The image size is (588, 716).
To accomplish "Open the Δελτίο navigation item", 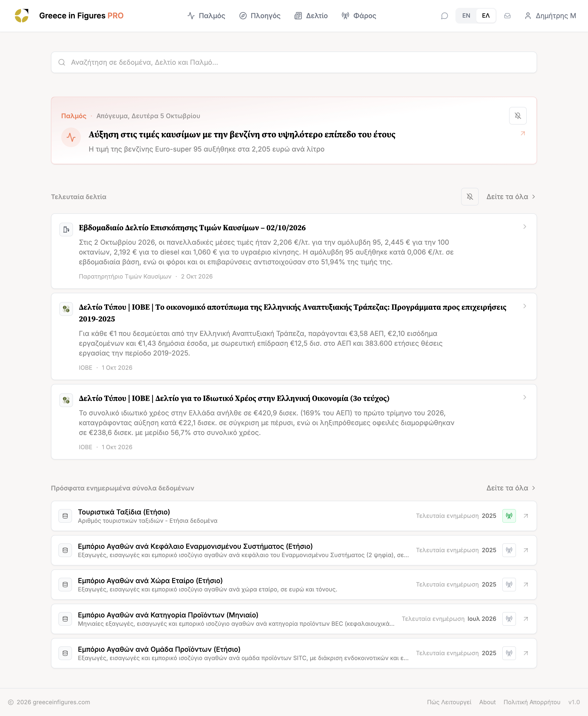I will tap(311, 16).
